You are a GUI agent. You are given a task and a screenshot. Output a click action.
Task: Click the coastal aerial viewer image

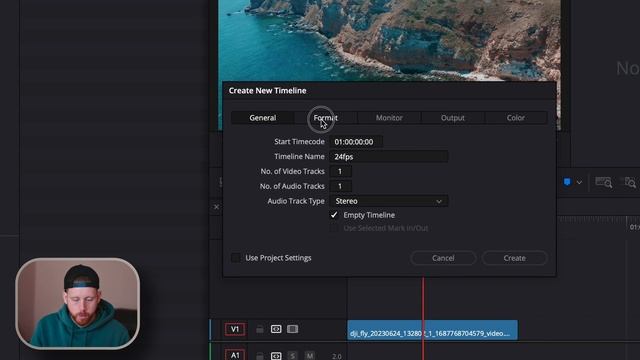pyautogui.click(x=389, y=41)
